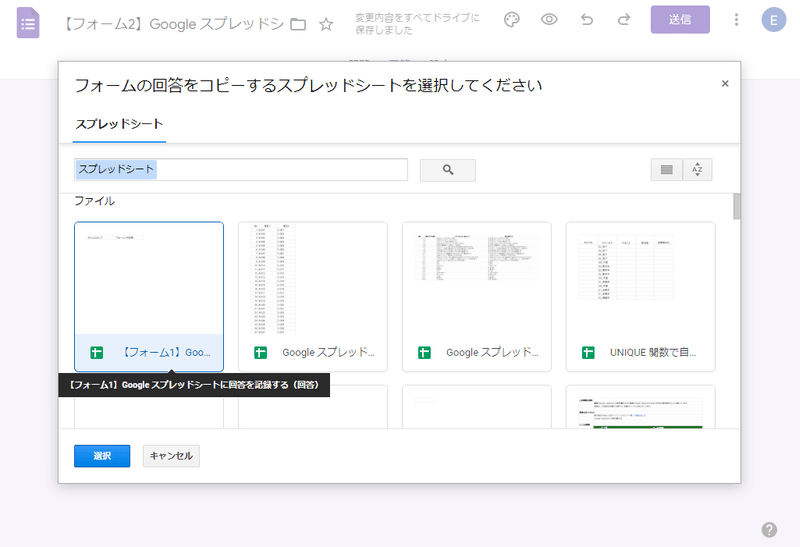Click the redo arrow icon

coord(623,20)
